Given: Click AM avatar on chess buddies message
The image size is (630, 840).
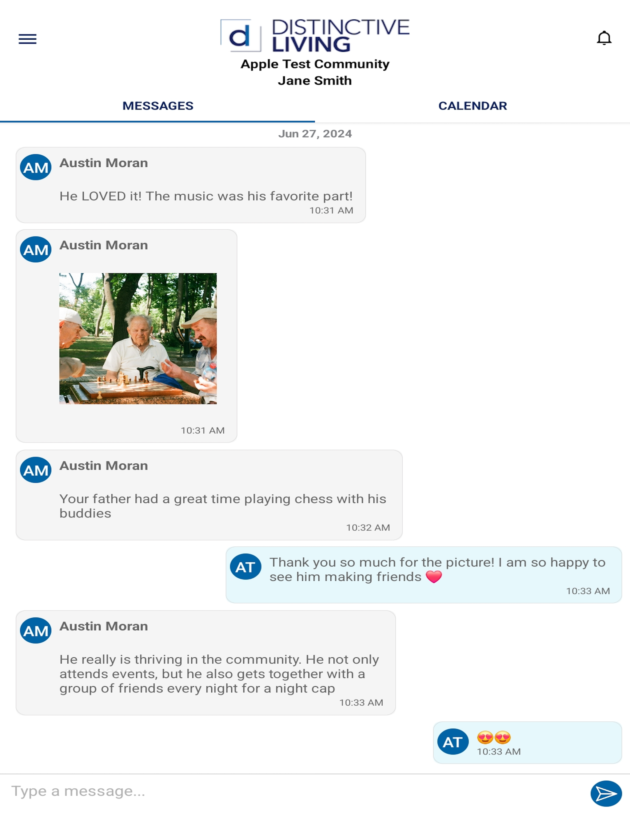Looking at the screenshot, I should tap(36, 470).
